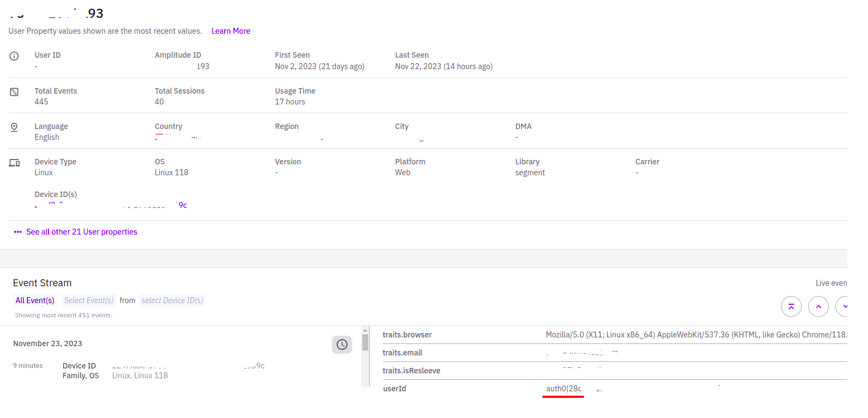Click the location pin icon beside Language
Image resolution: width=868 pixels, height=418 pixels.
click(x=14, y=127)
